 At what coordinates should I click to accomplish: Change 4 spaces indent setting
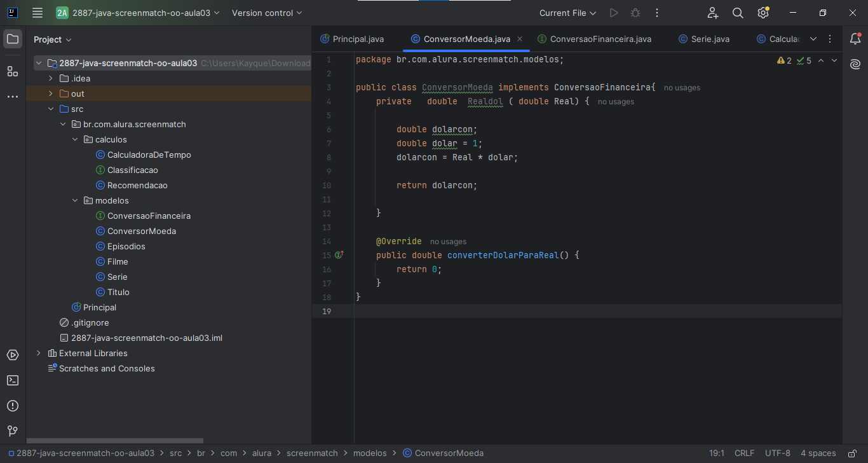pos(818,453)
